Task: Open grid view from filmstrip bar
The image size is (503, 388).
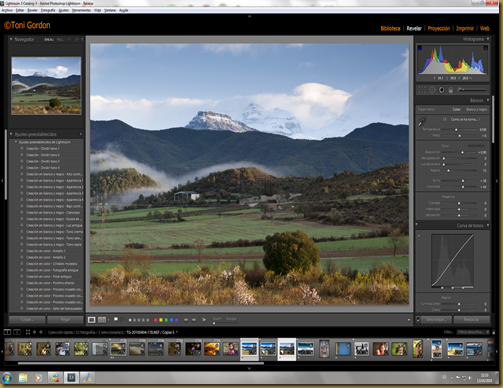Action: coord(28,332)
